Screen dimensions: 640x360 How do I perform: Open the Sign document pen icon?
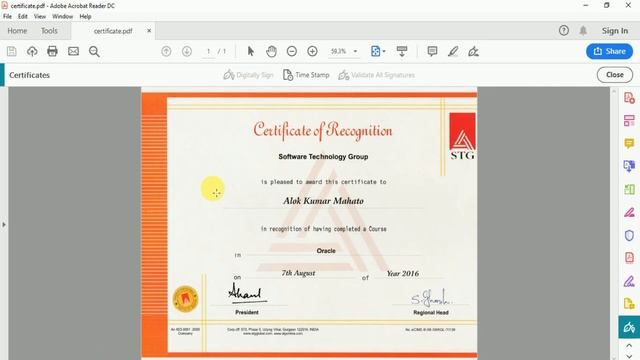tap(473, 51)
